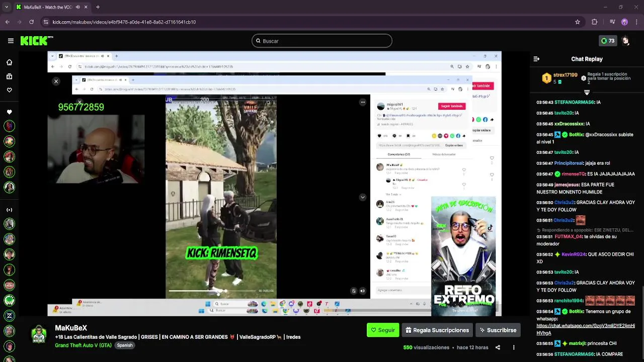Open the browser media controls icon
644x362 pixels.
pos(612,22)
